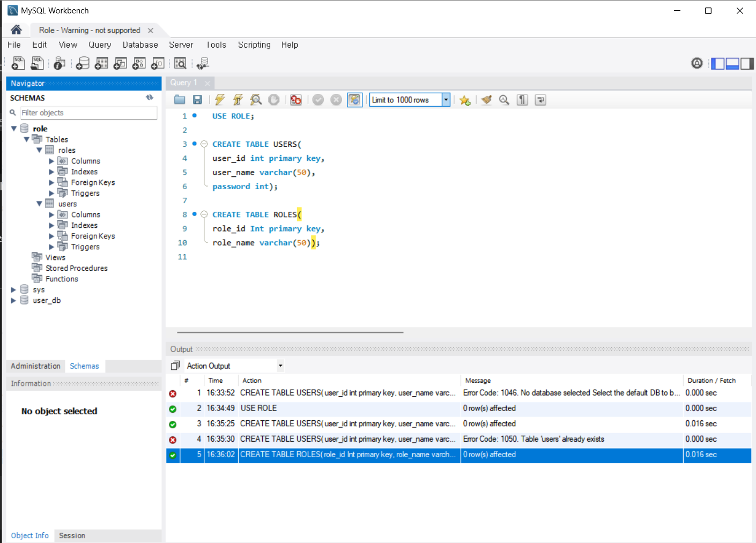
Task: Open the Limit to 1000 rows dropdown
Action: coord(446,100)
